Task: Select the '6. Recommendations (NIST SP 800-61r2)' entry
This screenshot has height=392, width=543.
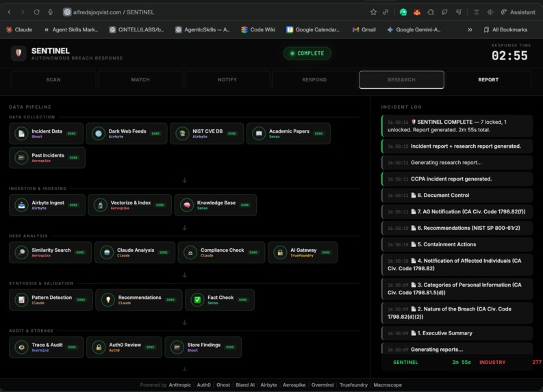Action: (457, 228)
